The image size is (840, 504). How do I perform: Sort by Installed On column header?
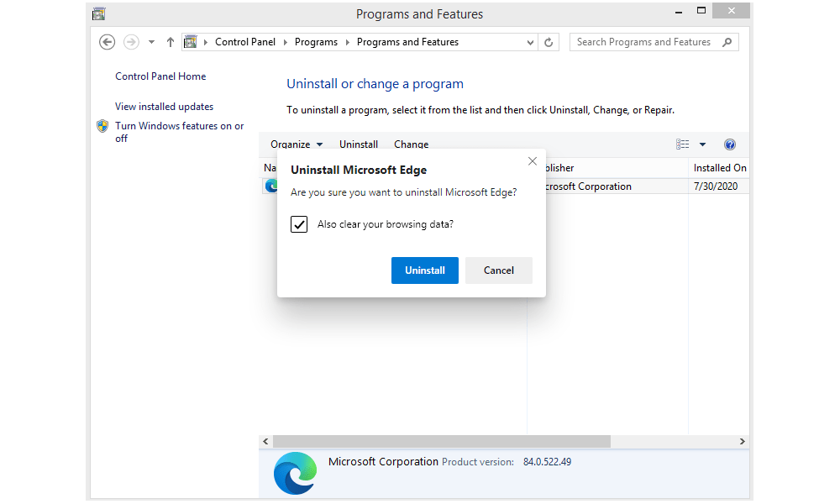(720, 168)
